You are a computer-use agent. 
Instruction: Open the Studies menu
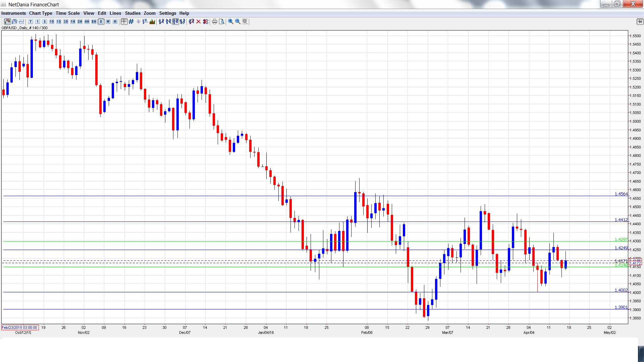132,13
